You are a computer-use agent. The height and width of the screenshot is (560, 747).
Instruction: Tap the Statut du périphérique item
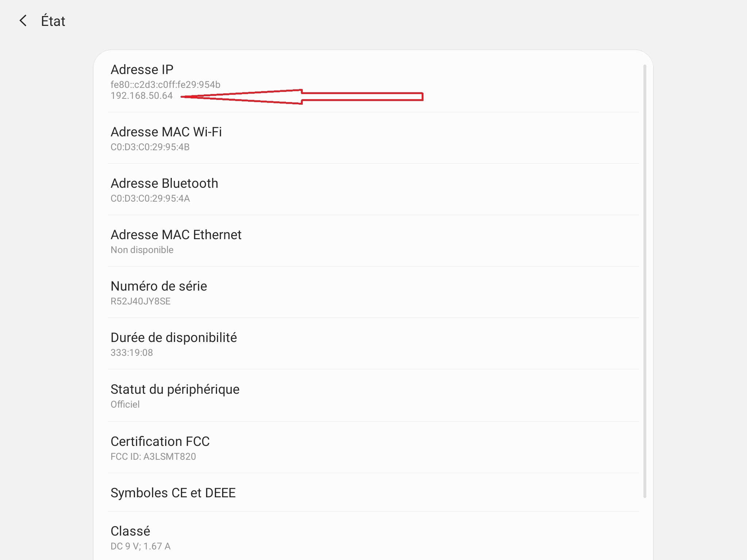(175, 389)
